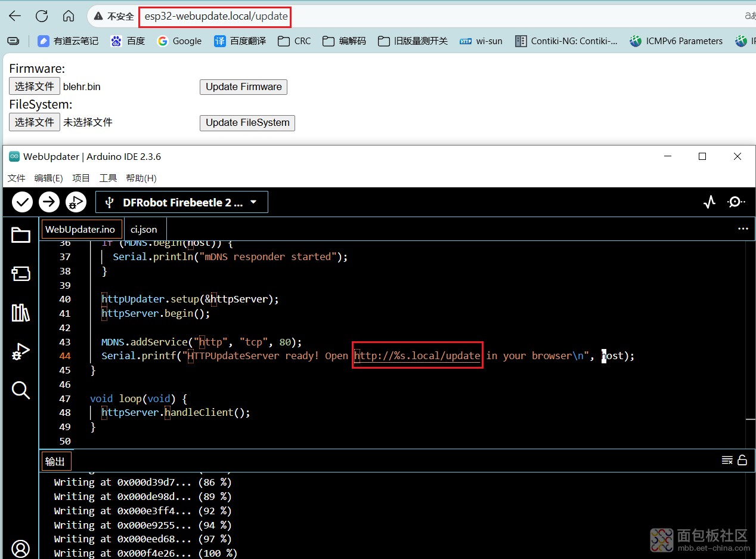The height and width of the screenshot is (559, 756).
Task: Go to browser home page
Action: (69, 16)
